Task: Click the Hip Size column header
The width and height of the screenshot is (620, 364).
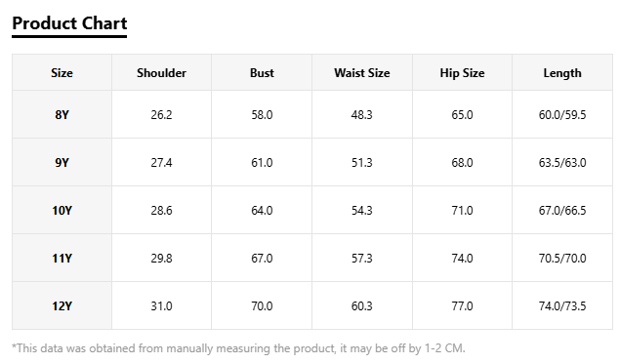Action: [462, 73]
